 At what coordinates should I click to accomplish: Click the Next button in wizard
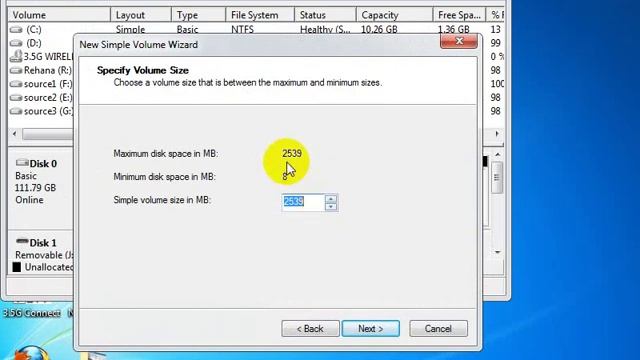click(371, 329)
